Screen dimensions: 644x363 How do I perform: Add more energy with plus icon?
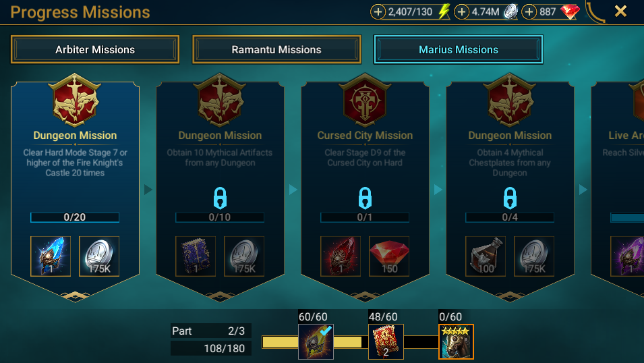tap(378, 12)
